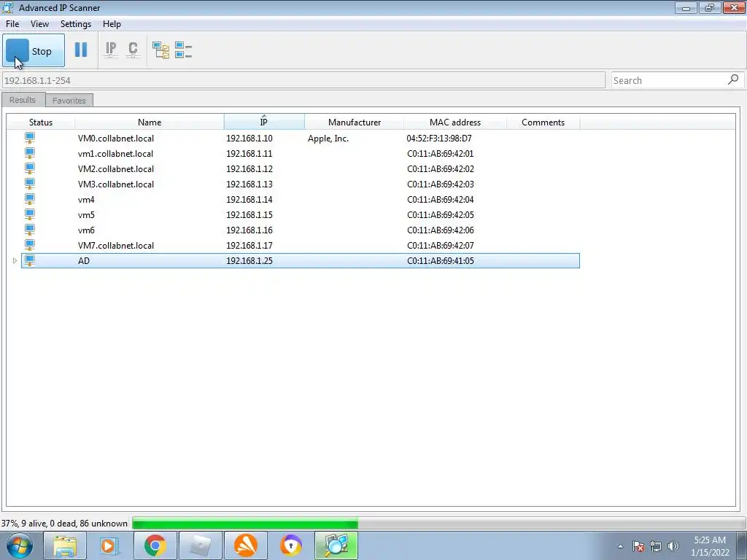Image resolution: width=747 pixels, height=560 pixels.
Task: Click MAC address C0:11:AB:69:42:03
Action: click(x=440, y=184)
